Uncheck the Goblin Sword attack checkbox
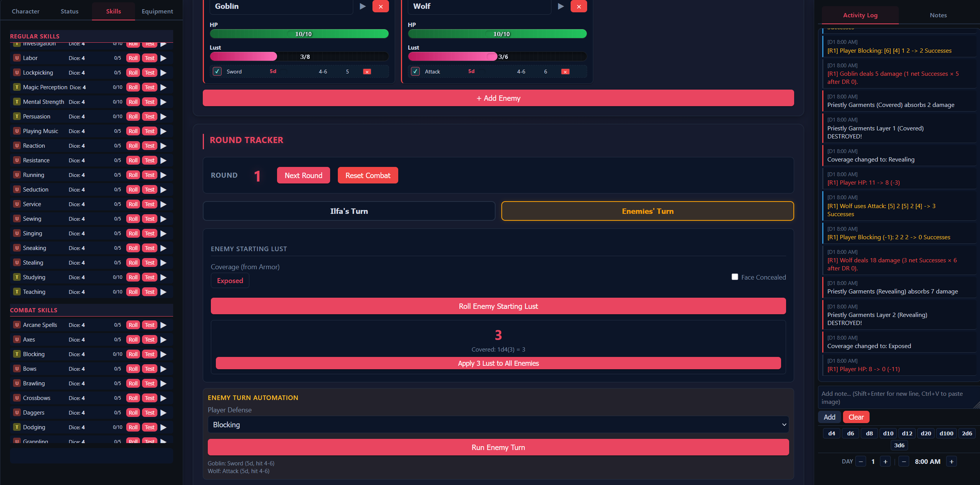The height and width of the screenshot is (485, 980). pos(217,72)
